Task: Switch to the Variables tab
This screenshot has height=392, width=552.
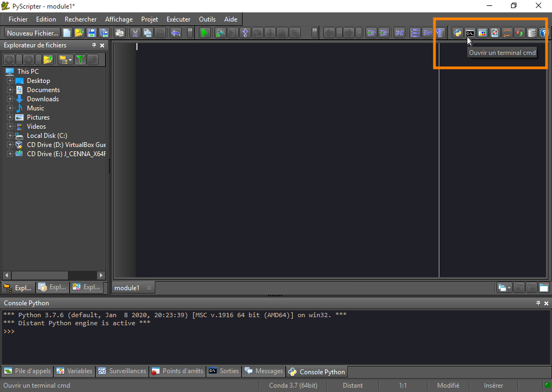Action: point(75,371)
